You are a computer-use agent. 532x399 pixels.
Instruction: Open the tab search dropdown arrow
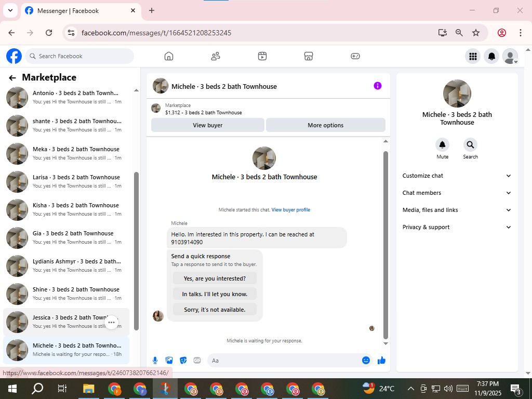[10, 10]
